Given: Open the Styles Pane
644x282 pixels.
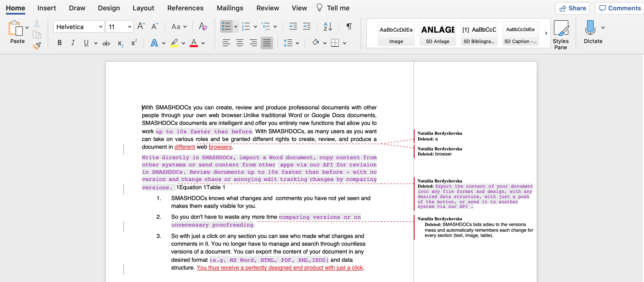Looking at the screenshot, I should 561,35.
